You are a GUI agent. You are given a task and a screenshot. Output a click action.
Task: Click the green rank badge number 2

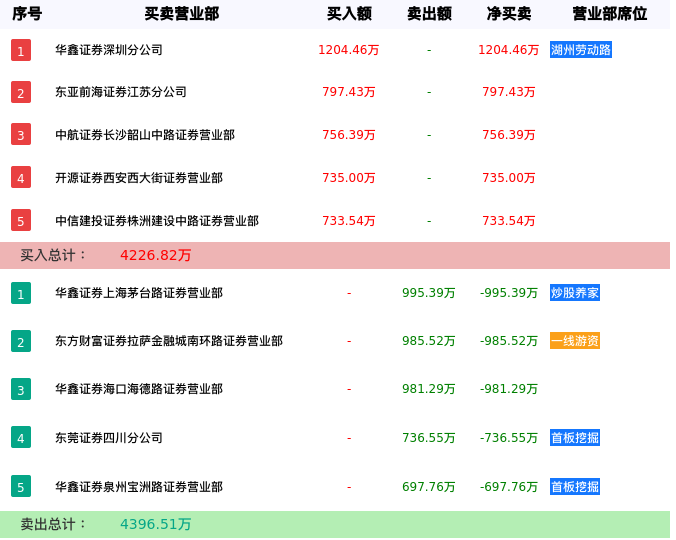click(x=21, y=341)
